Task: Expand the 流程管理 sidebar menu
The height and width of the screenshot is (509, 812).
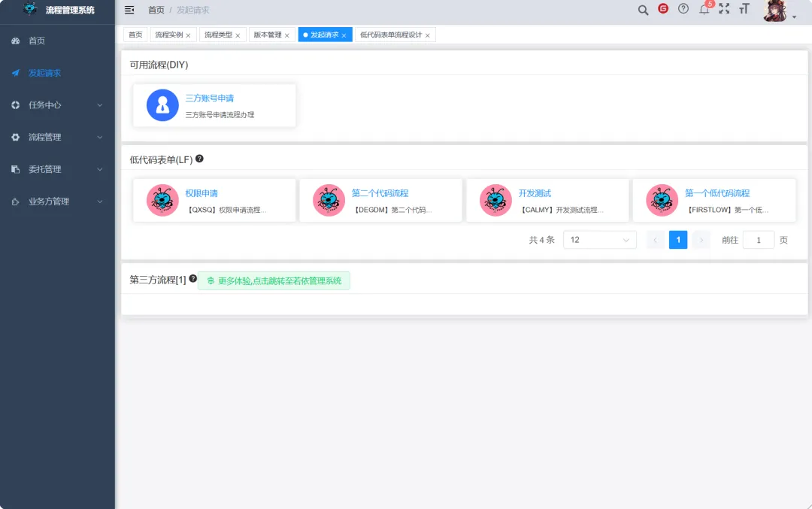Action: [x=57, y=138]
